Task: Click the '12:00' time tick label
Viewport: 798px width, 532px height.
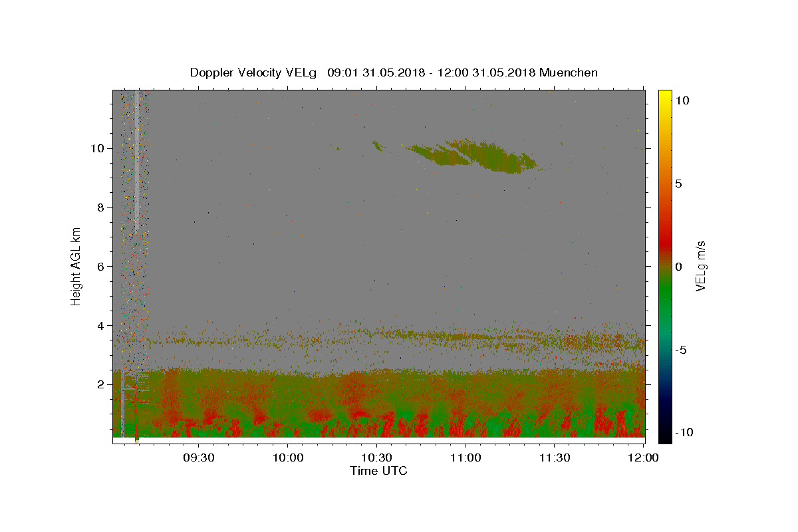Action: (643, 458)
